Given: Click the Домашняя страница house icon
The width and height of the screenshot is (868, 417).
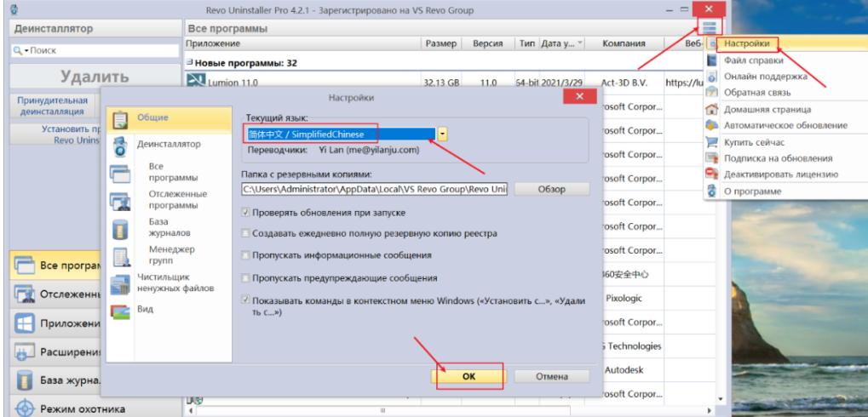Looking at the screenshot, I should [712, 109].
